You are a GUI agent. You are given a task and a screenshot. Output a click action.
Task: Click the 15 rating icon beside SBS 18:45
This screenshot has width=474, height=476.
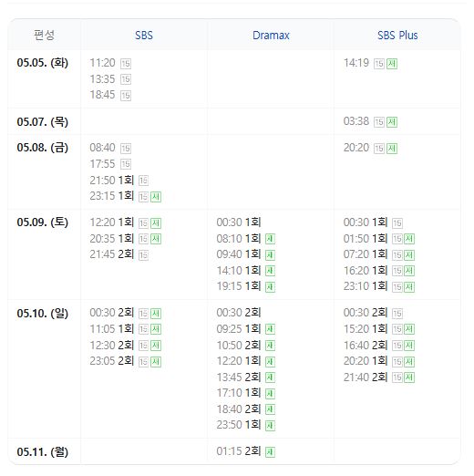pos(126,96)
